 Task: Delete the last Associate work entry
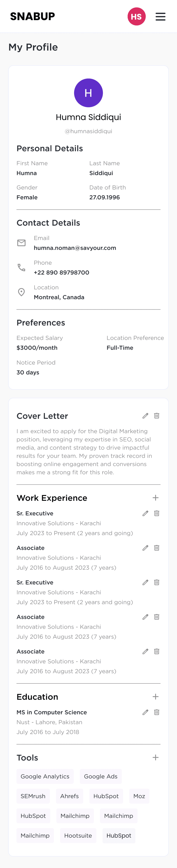157,651
